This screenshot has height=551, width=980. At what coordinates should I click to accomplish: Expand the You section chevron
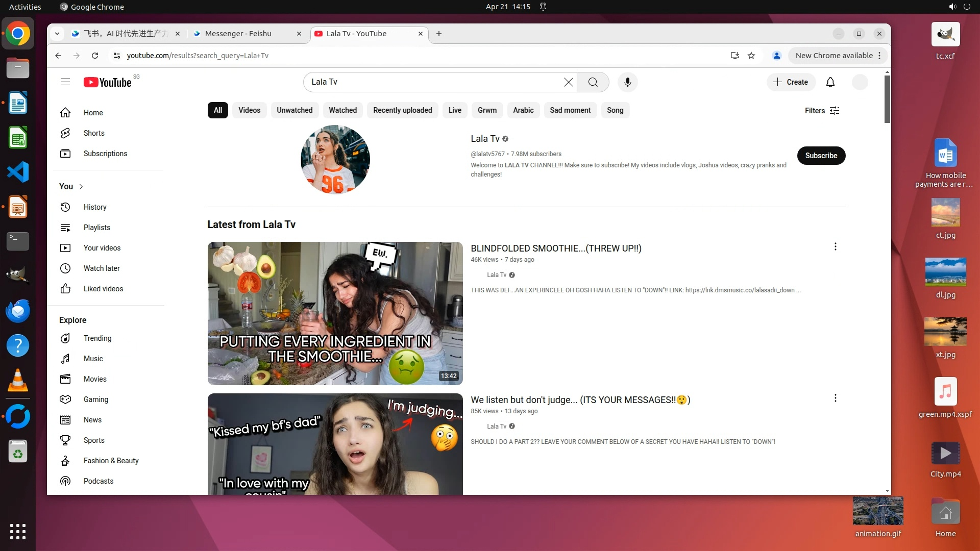pyautogui.click(x=81, y=187)
